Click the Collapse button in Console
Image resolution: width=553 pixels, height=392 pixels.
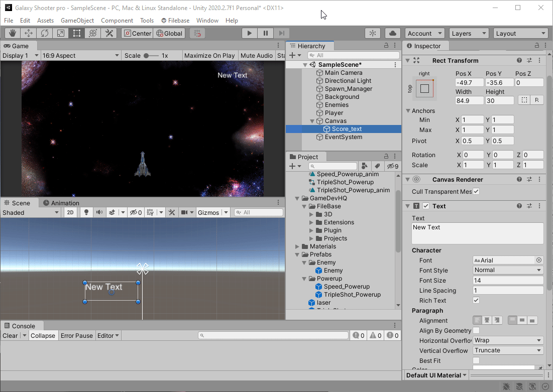click(x=43, y=336)
